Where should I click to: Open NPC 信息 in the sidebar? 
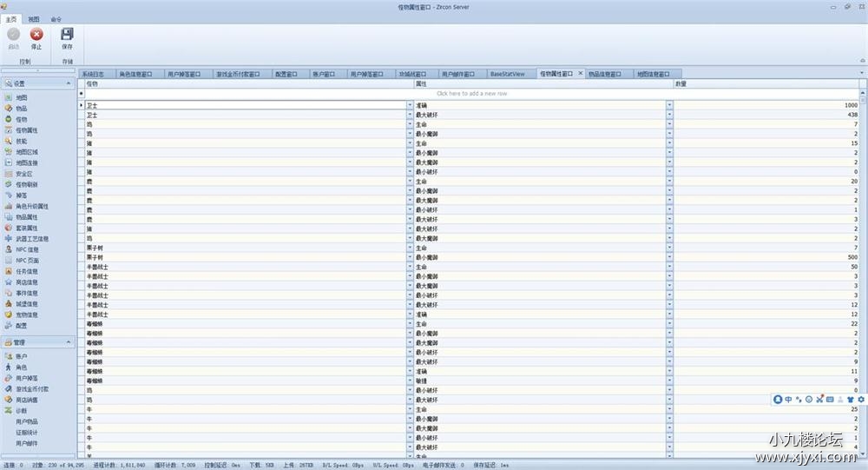click(x=26, y=249)
